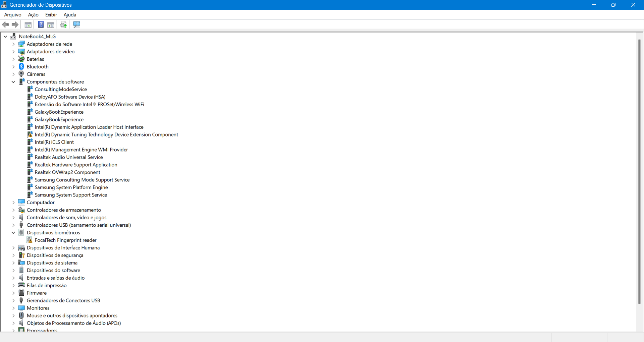Expand Gerenciadores de Conectores USB
The width and height of the screenshot is (644, 342).
[x=13, y=300]
